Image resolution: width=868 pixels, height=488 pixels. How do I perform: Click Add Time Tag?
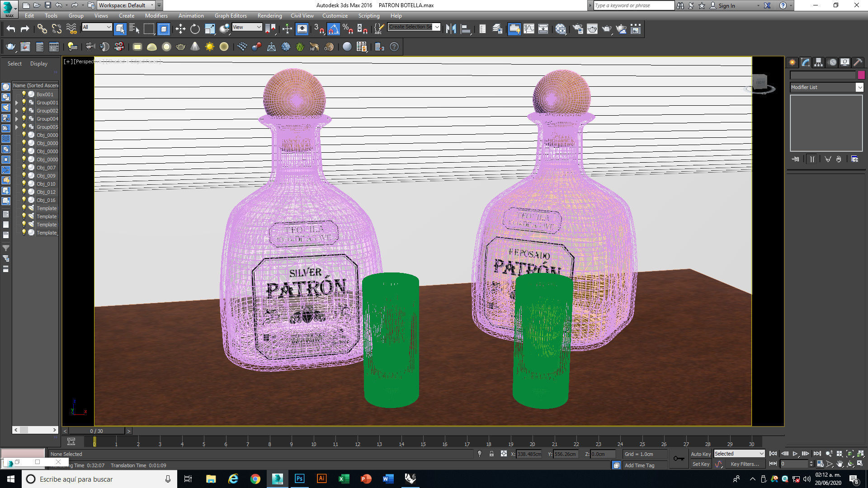[x=639, y=465]
